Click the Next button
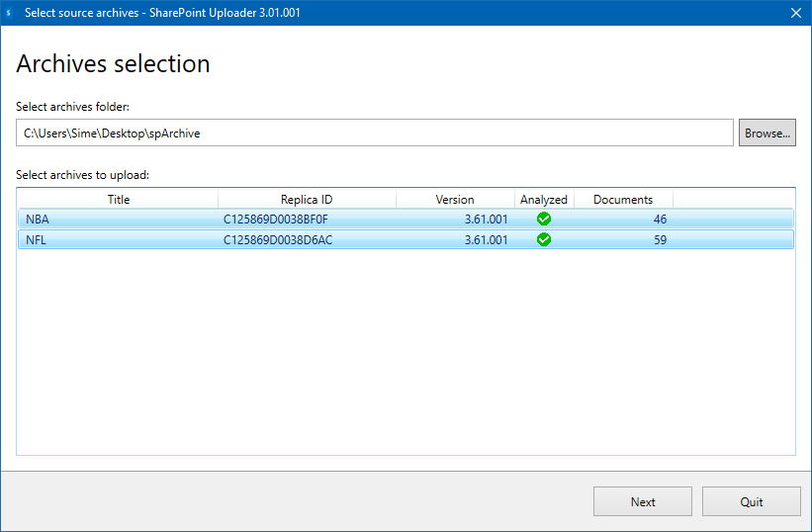812x532 pixels. [643, 501]
